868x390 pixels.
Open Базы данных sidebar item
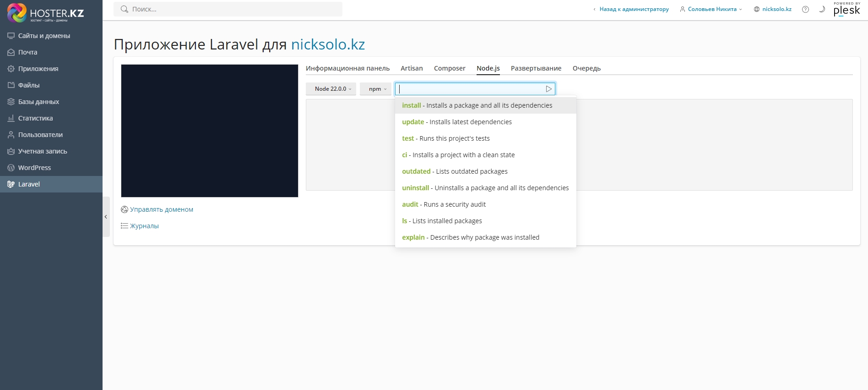tap(51, 102)
